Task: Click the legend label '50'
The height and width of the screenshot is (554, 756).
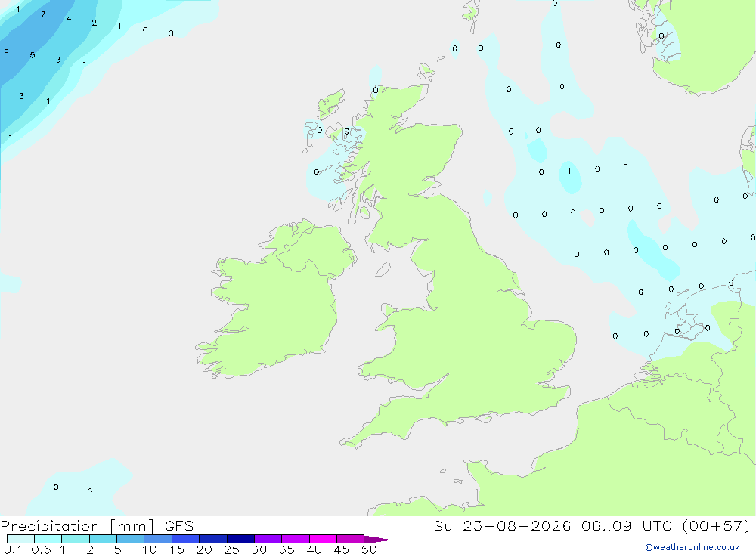Action: tap(369, 549)
